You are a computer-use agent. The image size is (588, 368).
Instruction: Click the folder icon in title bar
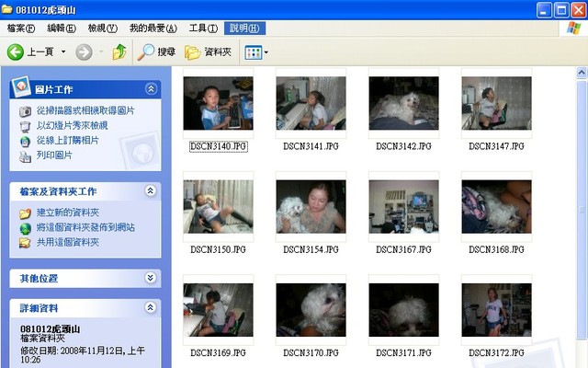(x=6, y=9)
